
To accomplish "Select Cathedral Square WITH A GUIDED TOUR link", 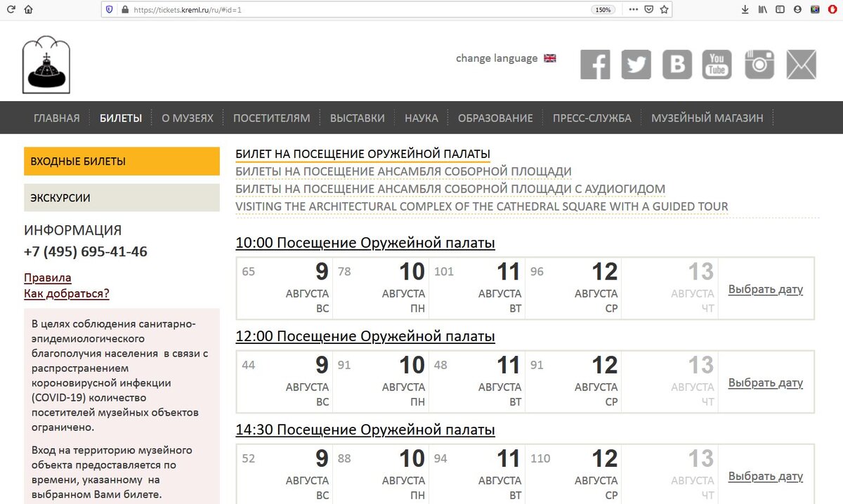I will point(482,206).
